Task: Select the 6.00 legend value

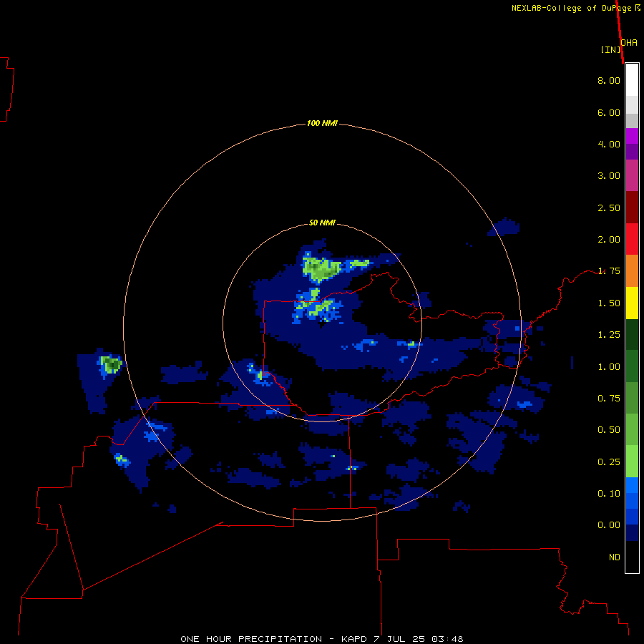Action: (609, 112)
